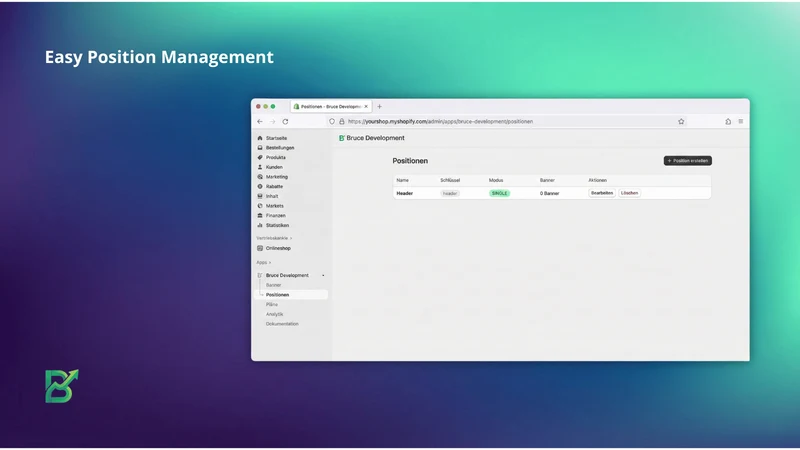
Task: Open Finanzen in the sidebar
Action: [276, 215]
